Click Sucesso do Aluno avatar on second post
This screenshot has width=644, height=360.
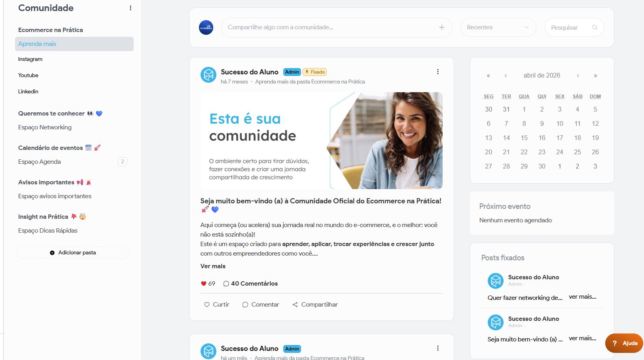coord(208,351)
